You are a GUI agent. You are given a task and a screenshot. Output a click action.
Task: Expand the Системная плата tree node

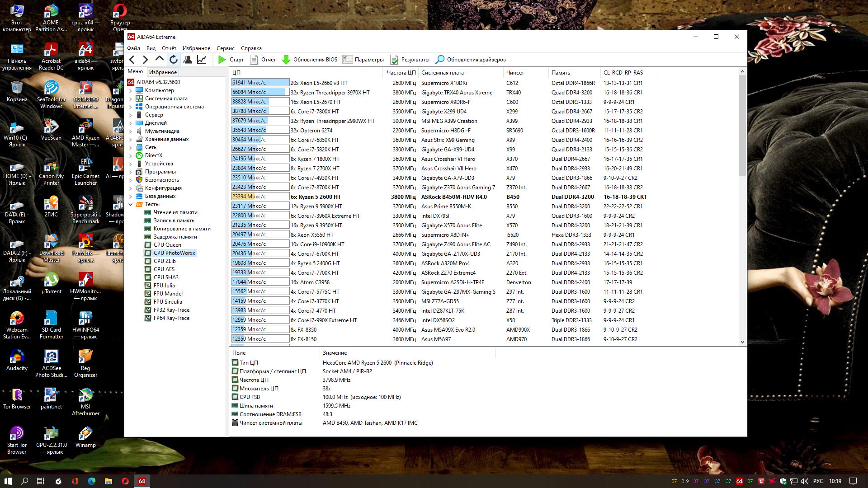(131, 99)
